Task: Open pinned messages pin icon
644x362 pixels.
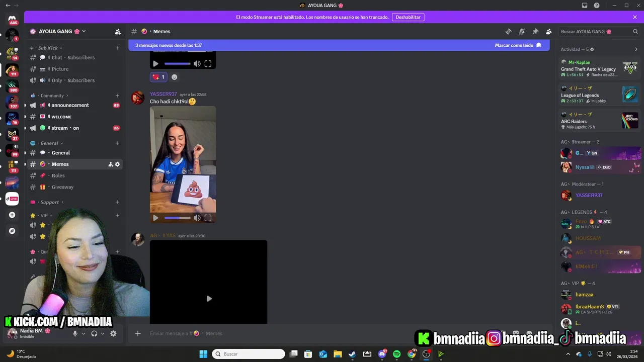Action: [535, 31]
